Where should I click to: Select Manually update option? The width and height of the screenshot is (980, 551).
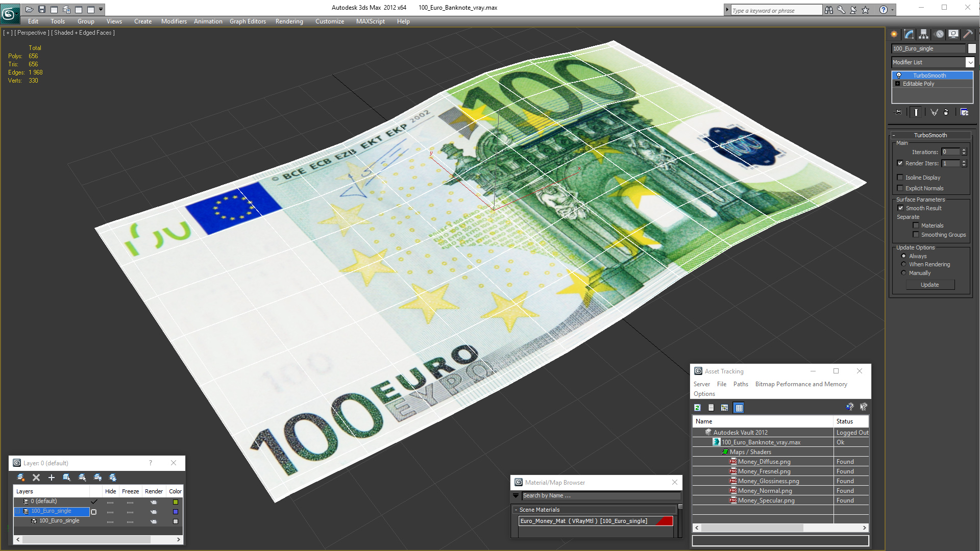click(x=904, y=273)
